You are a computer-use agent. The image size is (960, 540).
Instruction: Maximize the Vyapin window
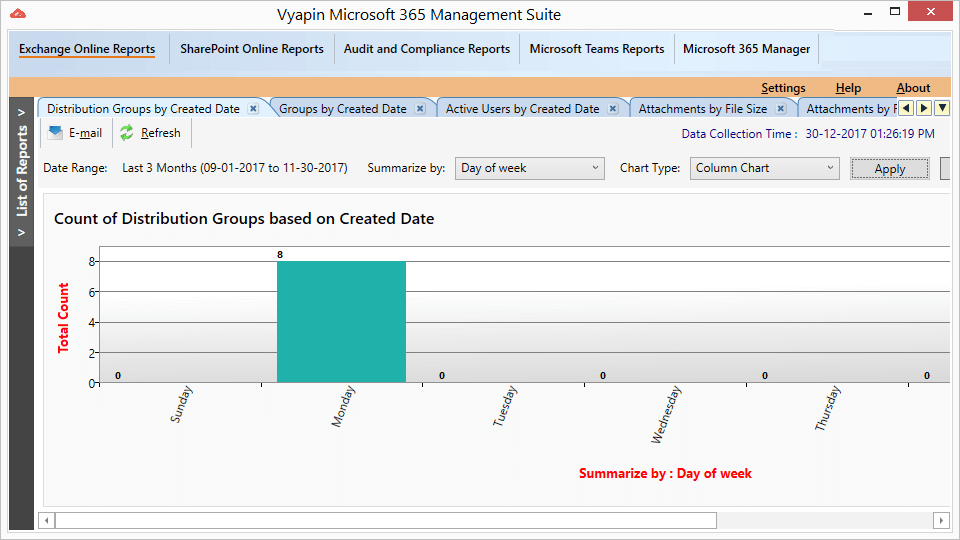pos(895,12)
